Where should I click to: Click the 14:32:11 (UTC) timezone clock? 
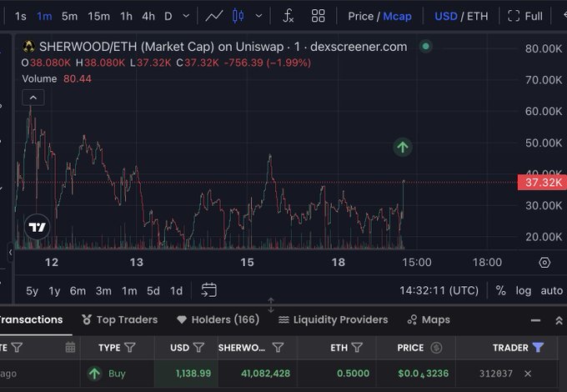click(x=439, y=290)
